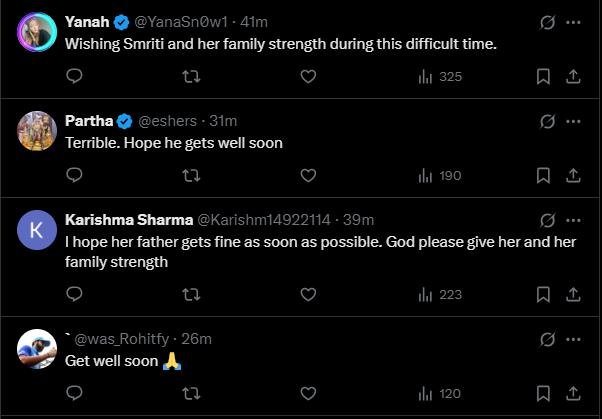Click Karishma Sharma's K avatar
This screenshot has width=602, height=419.
[37, 230]
